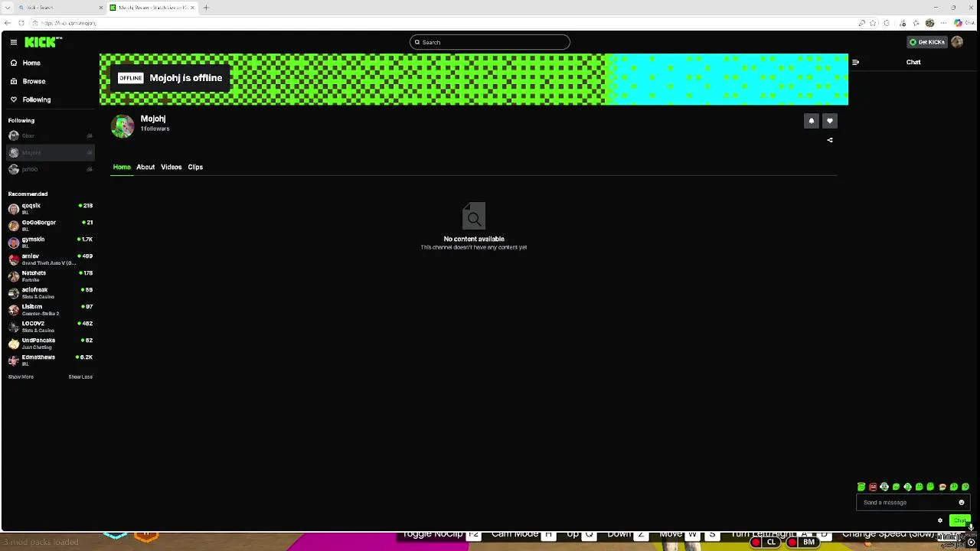Insert the first green quick emote
The image size is (980, 551).
pos(861,487)
